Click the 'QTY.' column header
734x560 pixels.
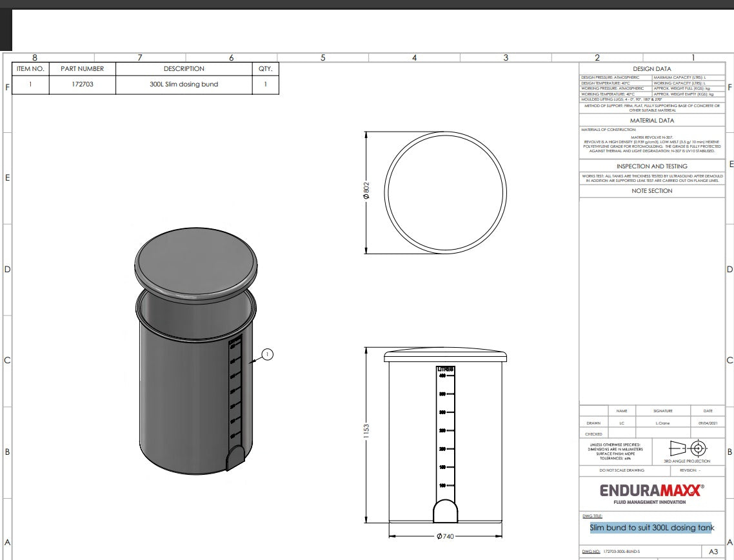click(266, 69)
